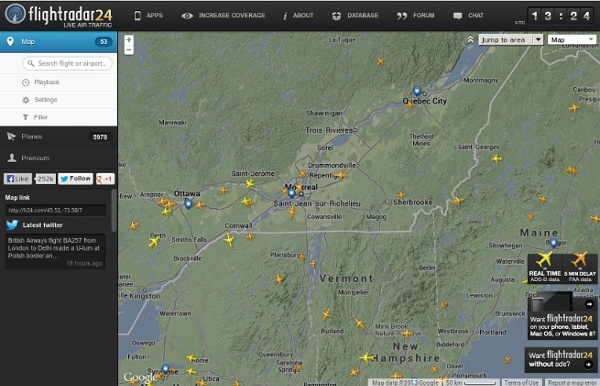
Task: Open the Map type dropdown
Action: (572, 40)
